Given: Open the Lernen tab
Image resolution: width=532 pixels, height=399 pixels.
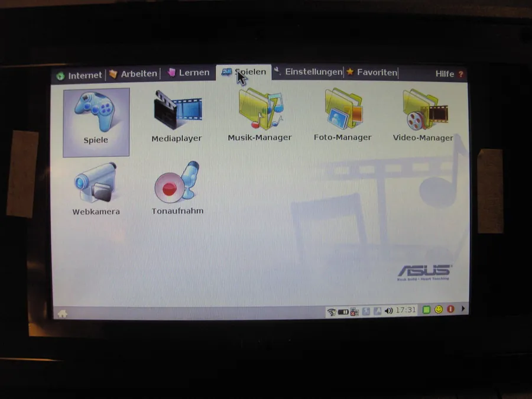Looking at the screenshot, I should tap(189, 72).
